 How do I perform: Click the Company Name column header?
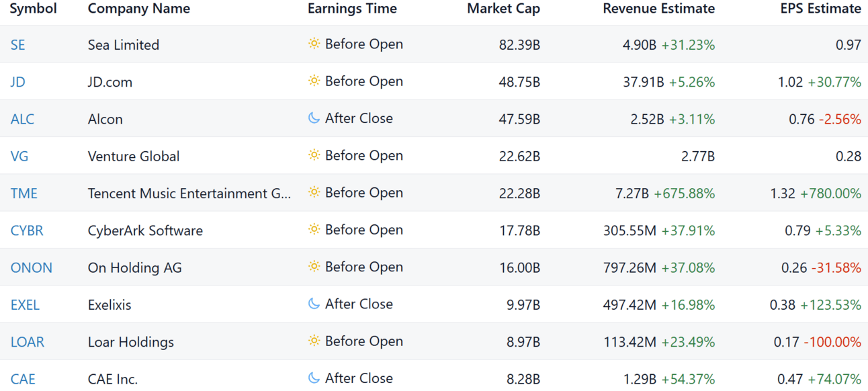pyautogui.click(x=139, y=9)
